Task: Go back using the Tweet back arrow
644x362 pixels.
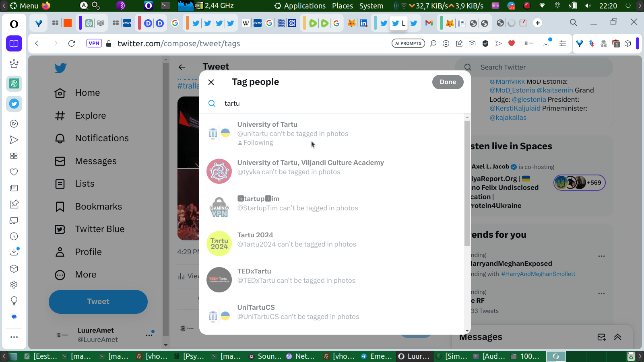Action: (x=182, y=67)
